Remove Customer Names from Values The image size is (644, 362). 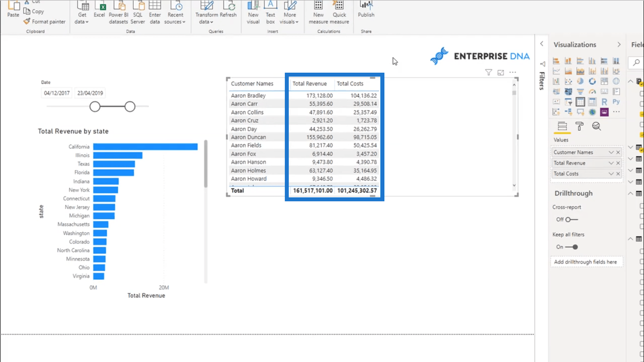(618, 152)
